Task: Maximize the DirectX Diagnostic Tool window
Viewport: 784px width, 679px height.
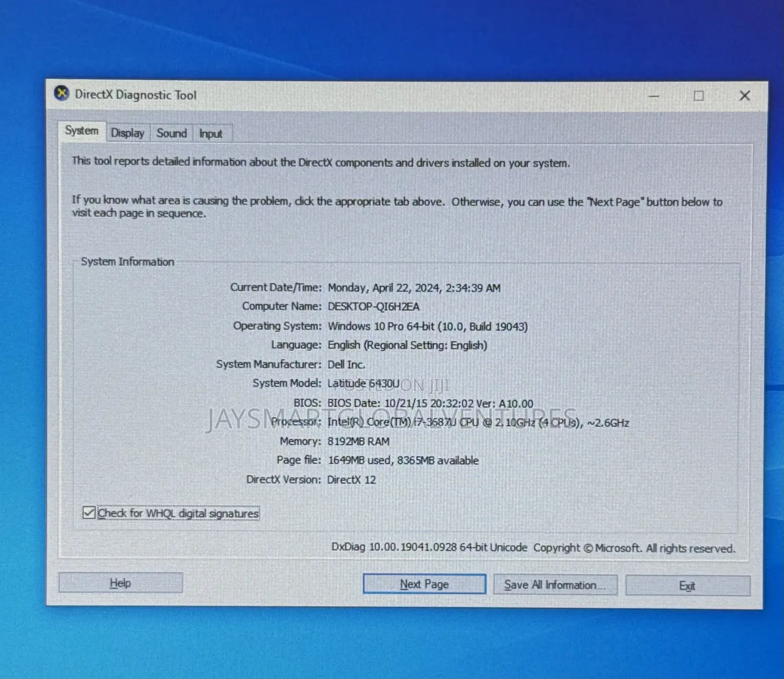Action: click(x=699, y=96)
